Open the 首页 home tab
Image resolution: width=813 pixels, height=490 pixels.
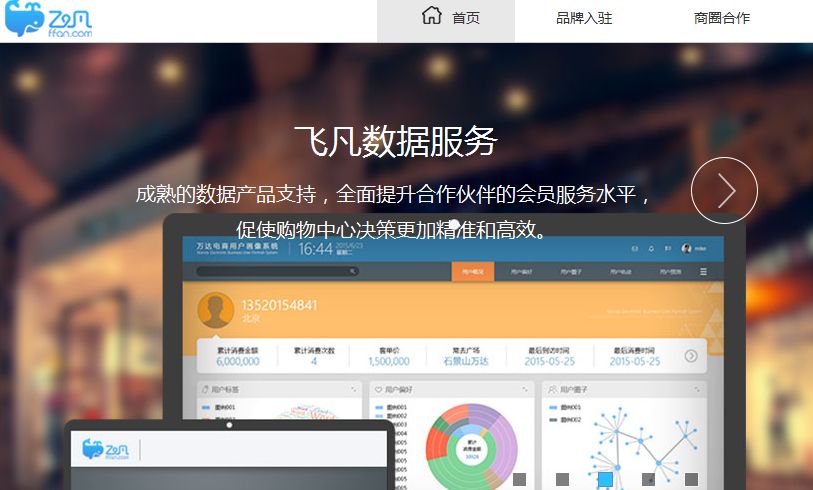coord(446,21)
